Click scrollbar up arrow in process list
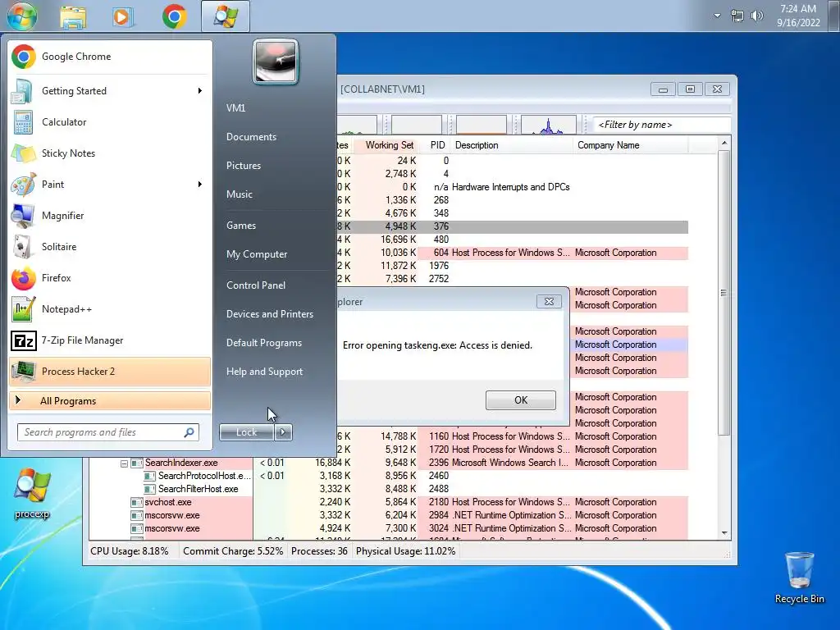Viewport: 840px width, 630px height. point(724,143)
